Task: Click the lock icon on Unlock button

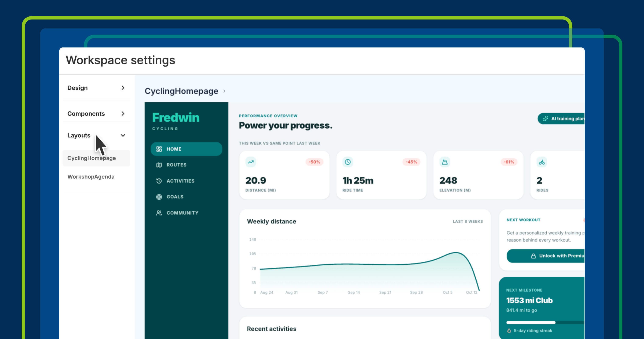Action: [533, 256]
